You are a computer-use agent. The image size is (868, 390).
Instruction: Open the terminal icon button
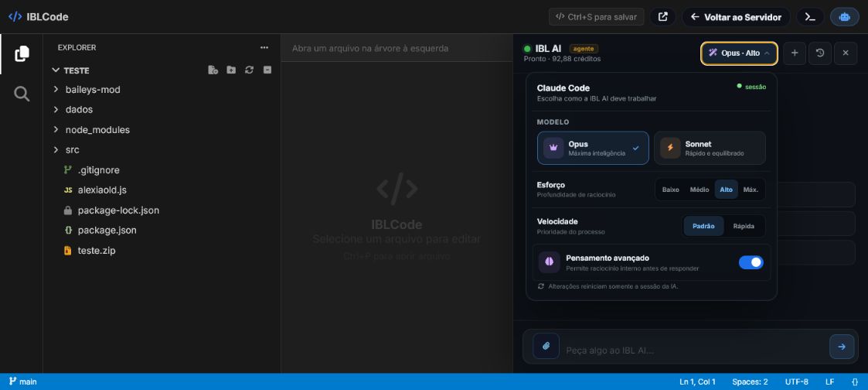(x=810, y=16)
